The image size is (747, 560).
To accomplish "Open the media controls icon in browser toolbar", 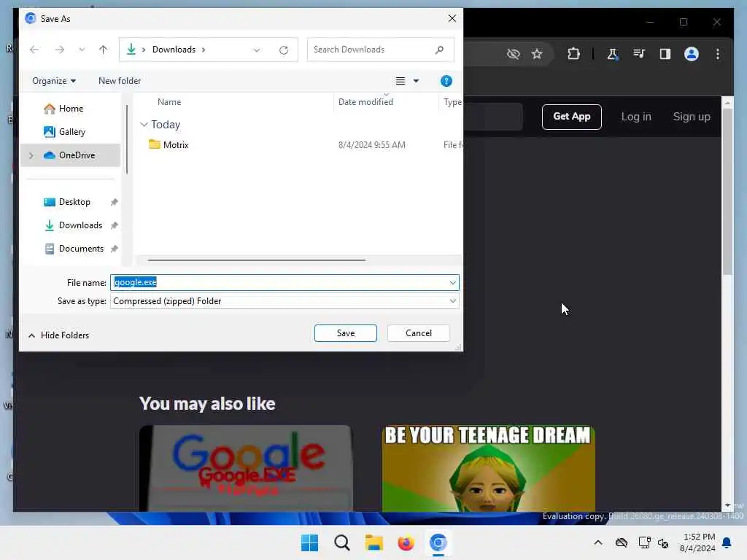I will 639,54.
